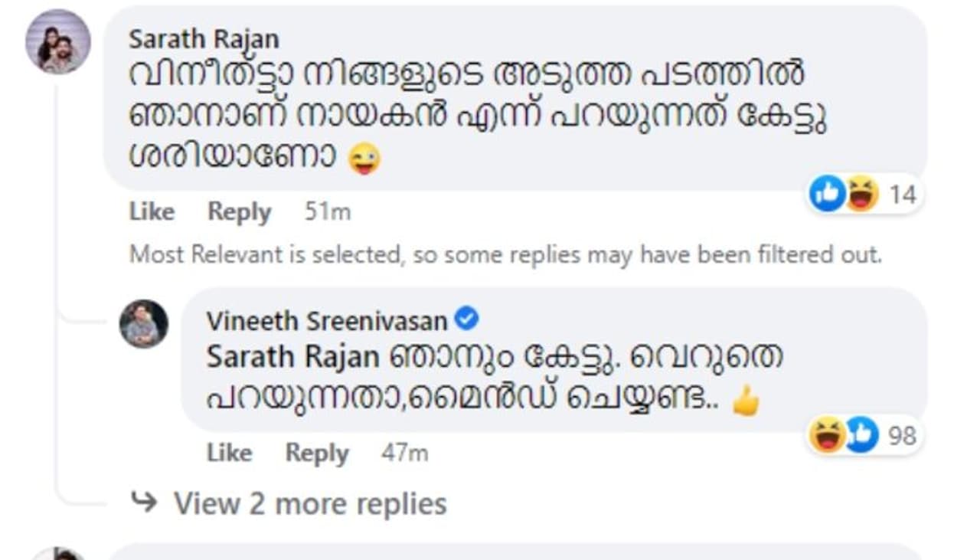
Task: Open the 14 reactions count
Action: pos(903,195)
